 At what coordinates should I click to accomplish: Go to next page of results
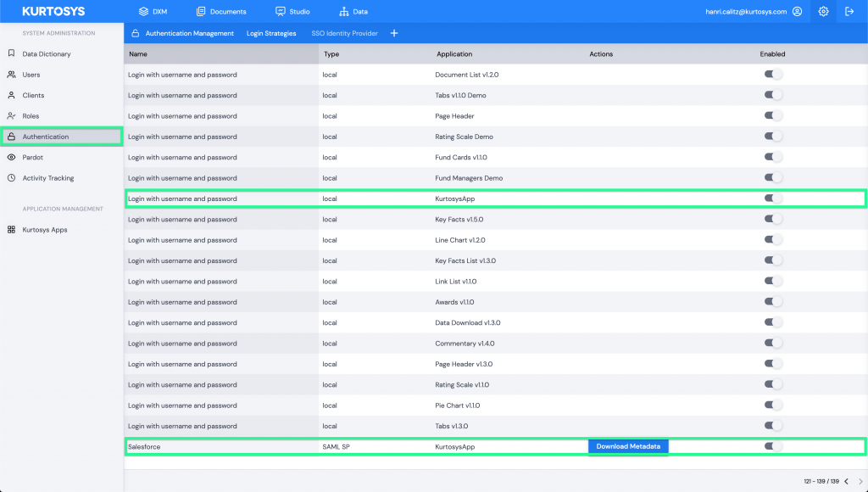coord(858,482)
